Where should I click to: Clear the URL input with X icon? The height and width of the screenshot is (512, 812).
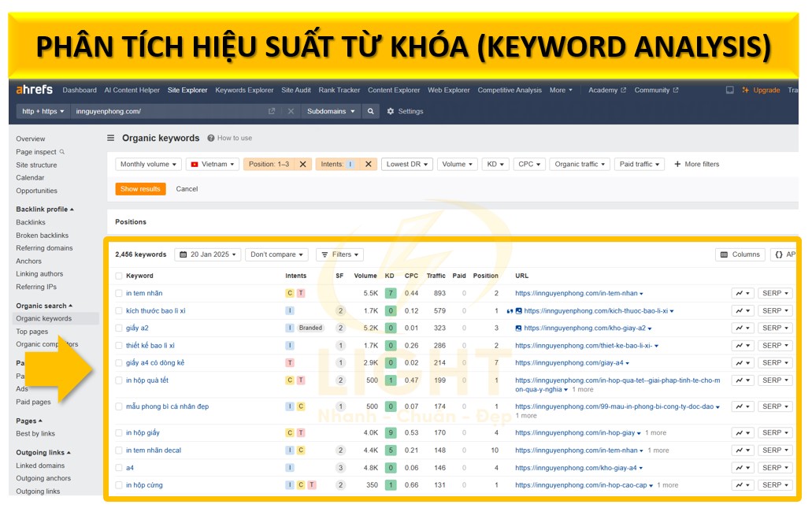[291, 111]
